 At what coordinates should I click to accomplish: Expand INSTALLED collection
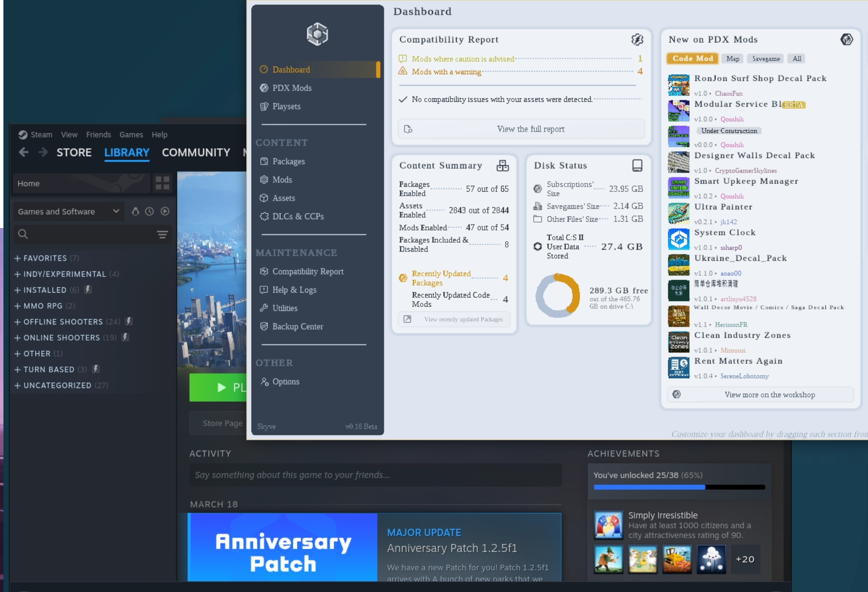point(53,290)
